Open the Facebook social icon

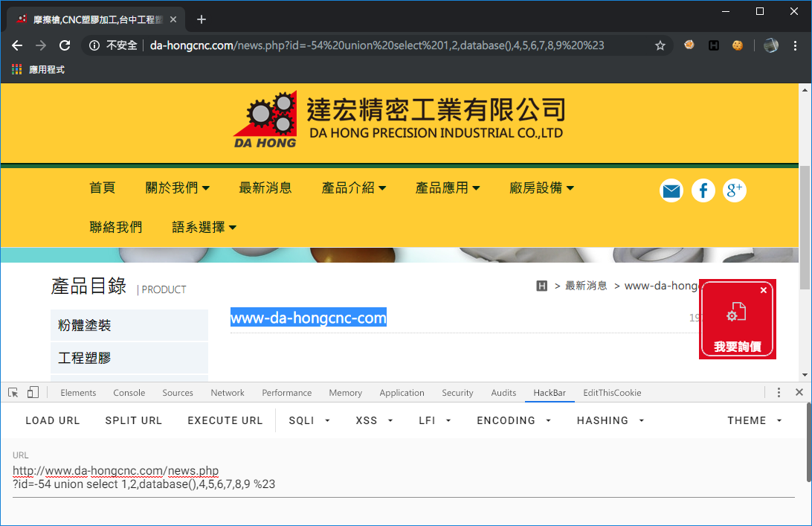click(703, 190)
